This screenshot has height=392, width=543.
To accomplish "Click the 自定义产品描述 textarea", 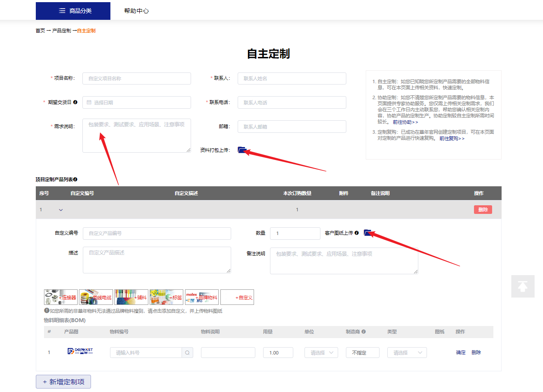I will [x=157, y=260].
